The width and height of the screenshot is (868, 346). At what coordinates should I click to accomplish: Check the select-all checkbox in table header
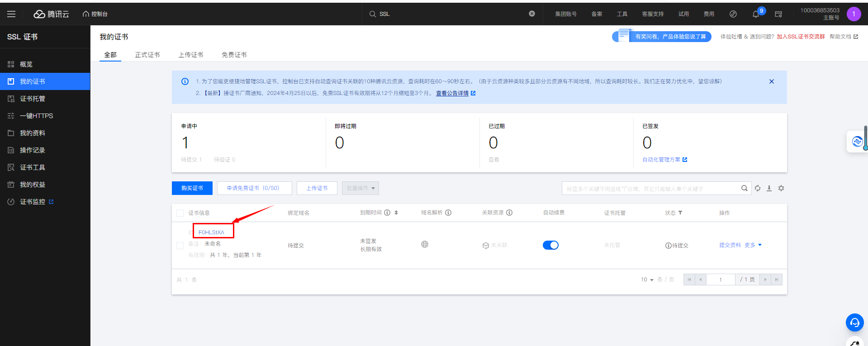180,213
